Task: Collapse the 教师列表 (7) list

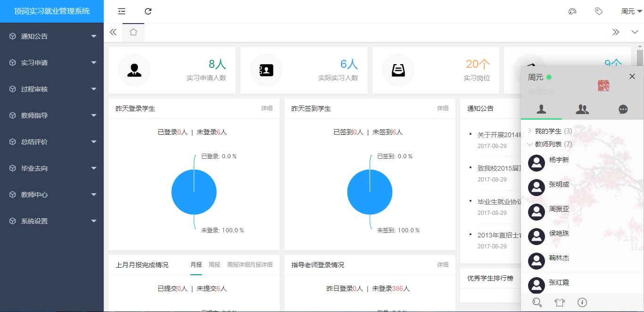Action: [x=553, y=144]
